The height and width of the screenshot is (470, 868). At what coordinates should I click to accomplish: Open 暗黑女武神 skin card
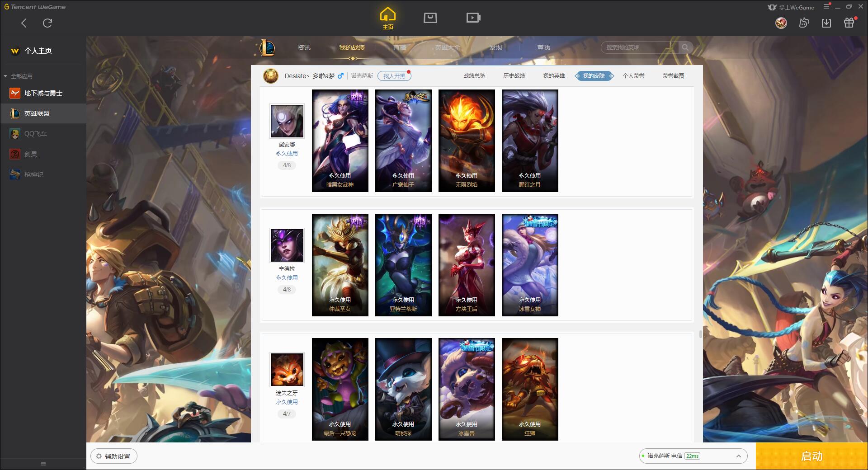pyautogui.click(x=340, y=141)
